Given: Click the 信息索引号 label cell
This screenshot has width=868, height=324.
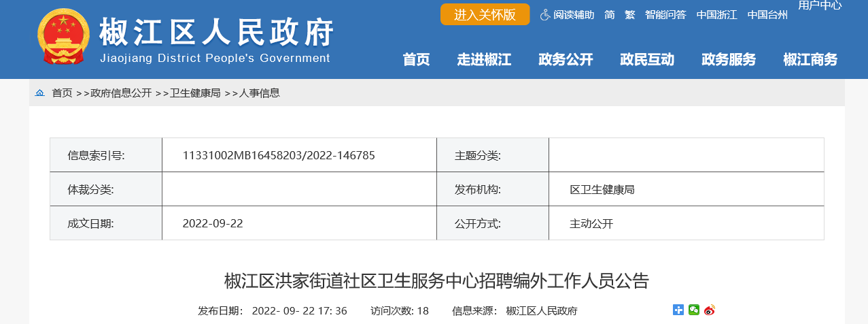Looking at the screenshot, I should pos(106,155).
